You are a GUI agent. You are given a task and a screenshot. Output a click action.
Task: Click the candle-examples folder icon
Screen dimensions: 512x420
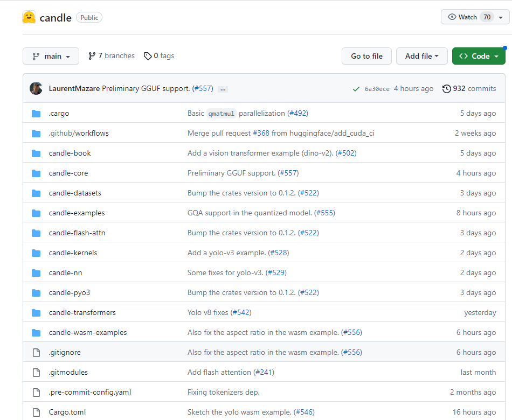(36, 213)
